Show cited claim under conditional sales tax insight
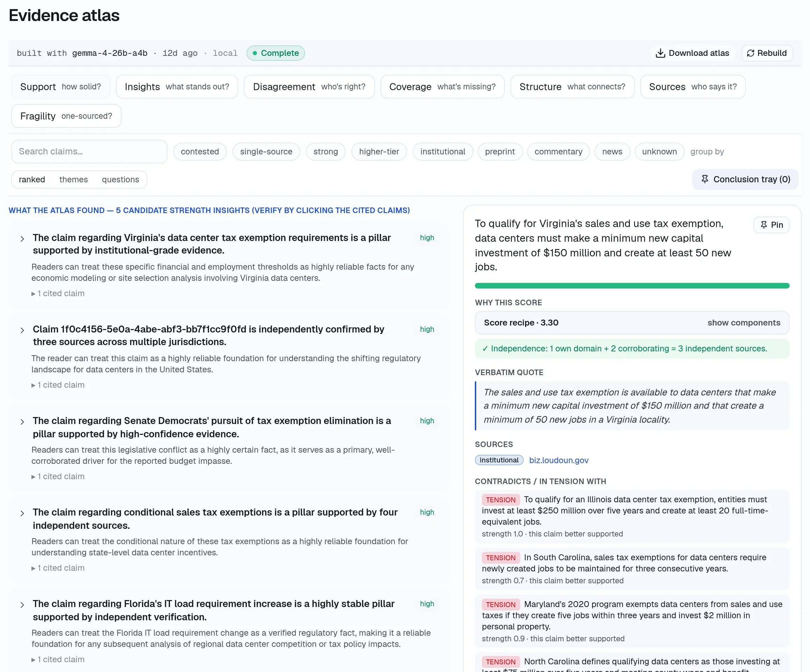Screen dimensions: 810x672 (x=58, y=568)
